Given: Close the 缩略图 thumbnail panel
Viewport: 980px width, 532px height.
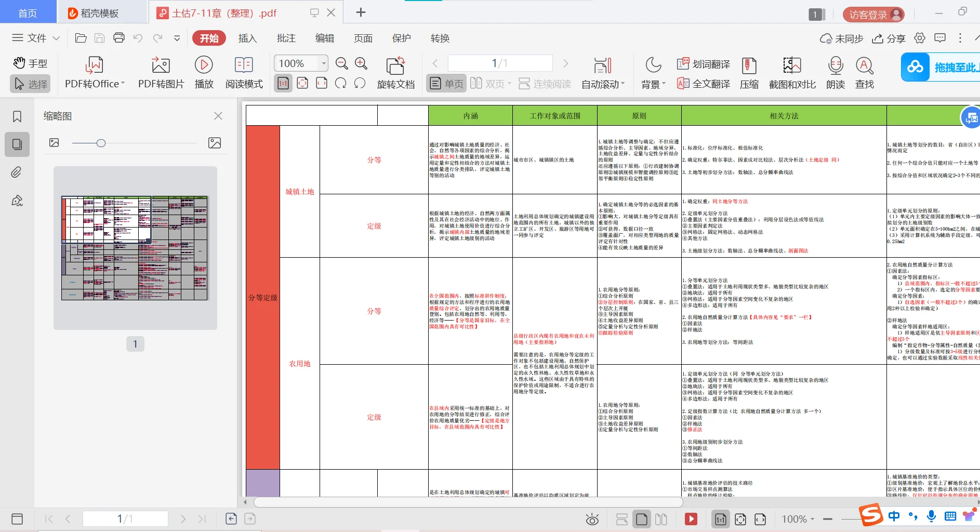Looking at the screenshot, I should [x=218, y=116].
